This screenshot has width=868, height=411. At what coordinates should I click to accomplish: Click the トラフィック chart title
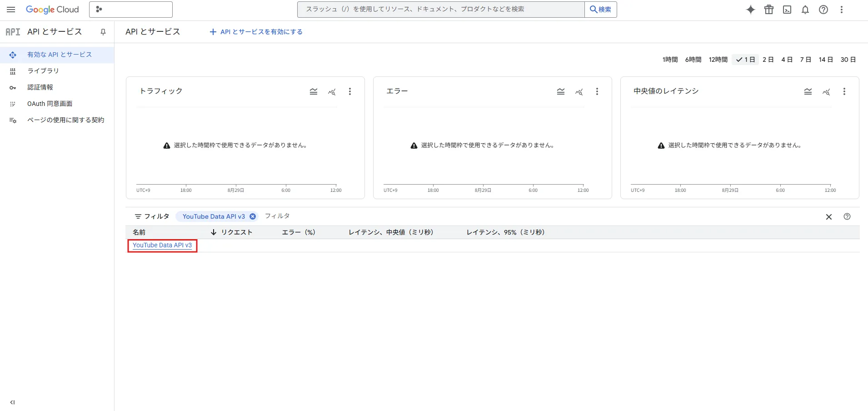(x=161, y=91)
